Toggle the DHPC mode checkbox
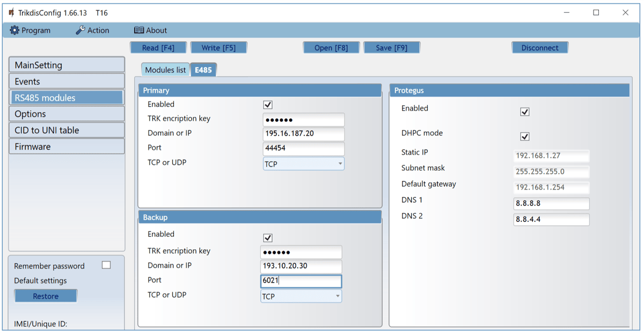The height and width of the screenshot is (333, 644). point(525,136)
